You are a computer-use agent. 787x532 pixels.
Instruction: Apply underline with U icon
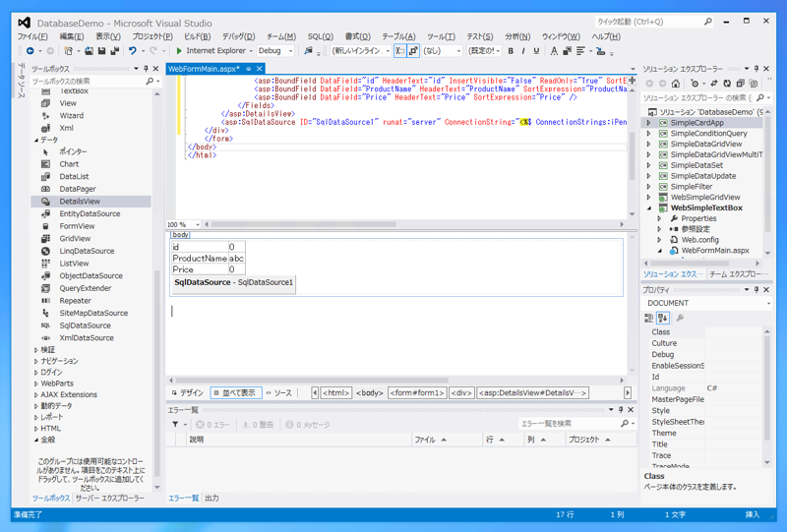tap(536, 51)
